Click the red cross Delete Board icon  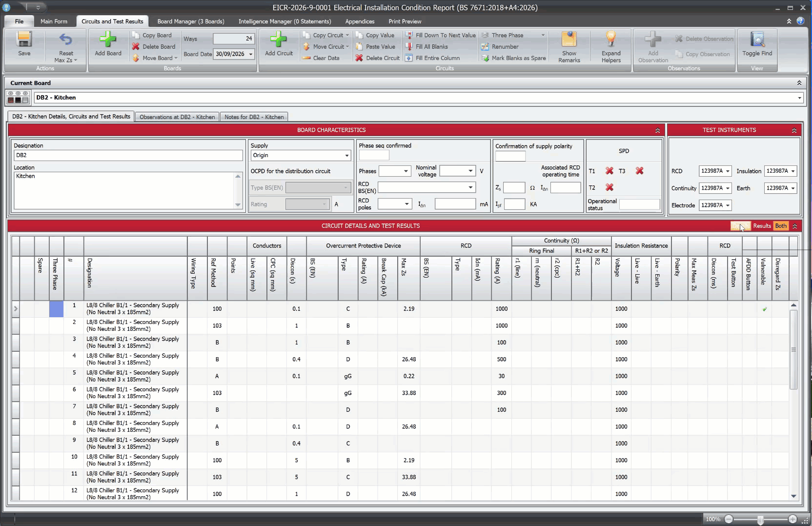[136, 46]
